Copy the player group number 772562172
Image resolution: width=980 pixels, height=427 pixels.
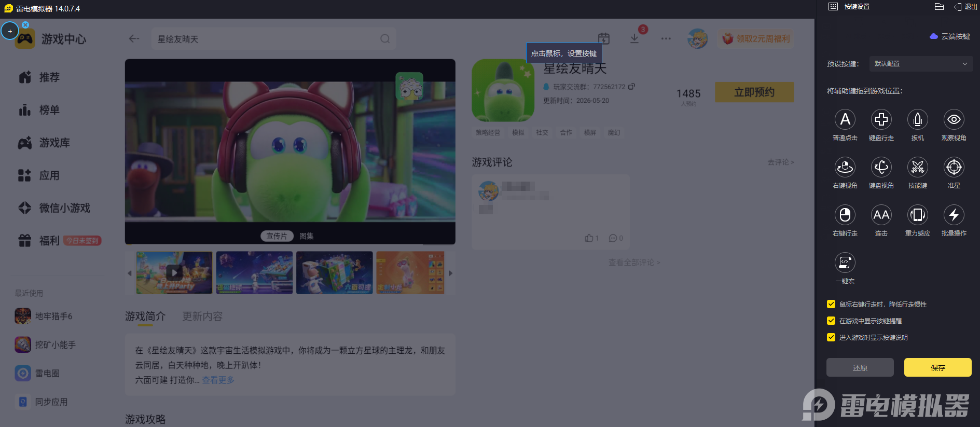[x=631, y=87]
